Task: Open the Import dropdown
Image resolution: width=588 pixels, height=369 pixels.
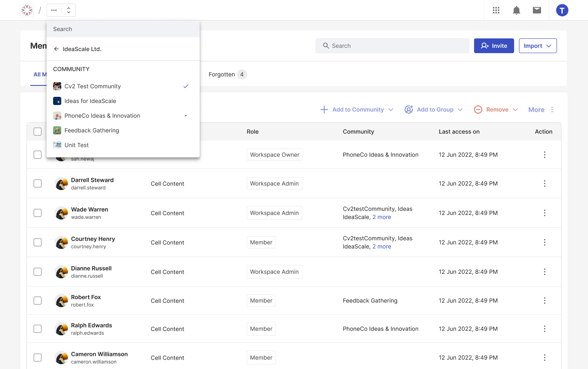Action: point(537,46)
